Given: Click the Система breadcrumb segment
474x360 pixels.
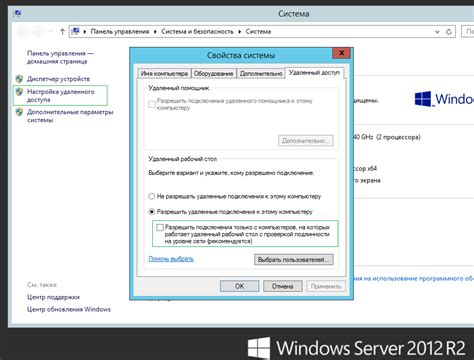Looking at the screenshot, I should (258, 32).
